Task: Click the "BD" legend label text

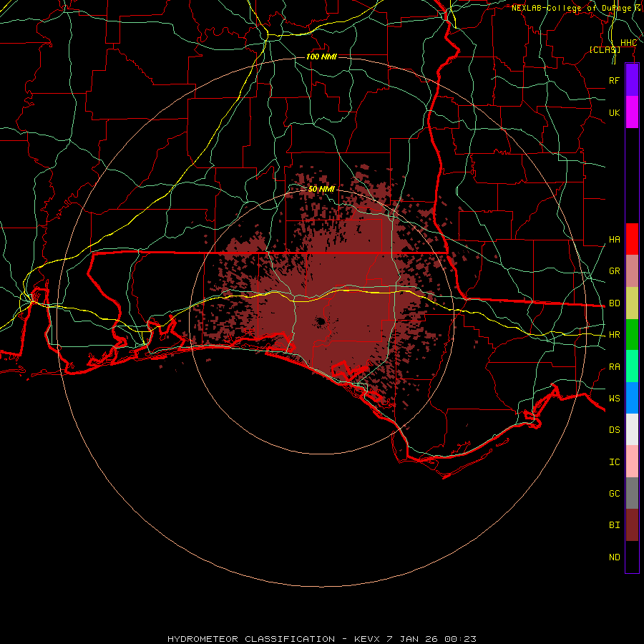Action: coord(614,303)
